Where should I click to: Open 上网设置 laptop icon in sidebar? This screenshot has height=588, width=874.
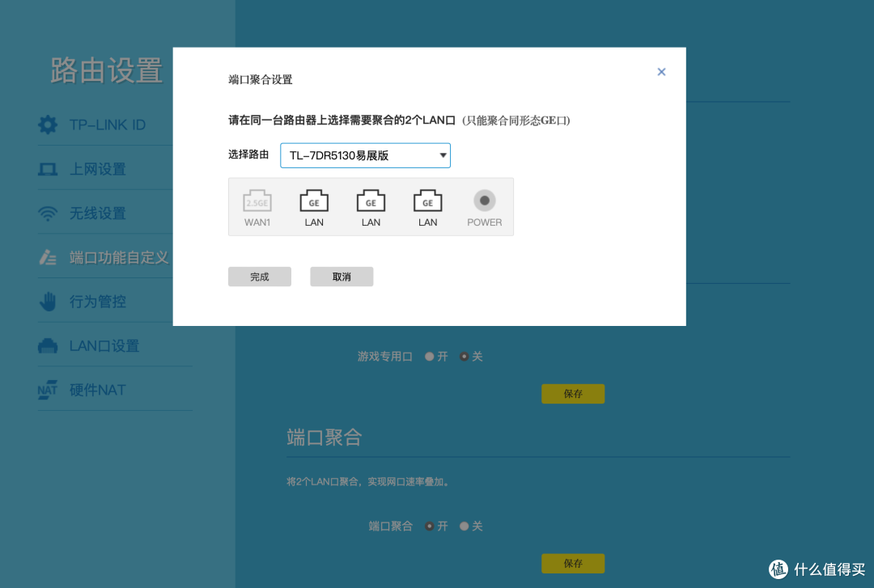pyautogui.click(x=48, y=169)
